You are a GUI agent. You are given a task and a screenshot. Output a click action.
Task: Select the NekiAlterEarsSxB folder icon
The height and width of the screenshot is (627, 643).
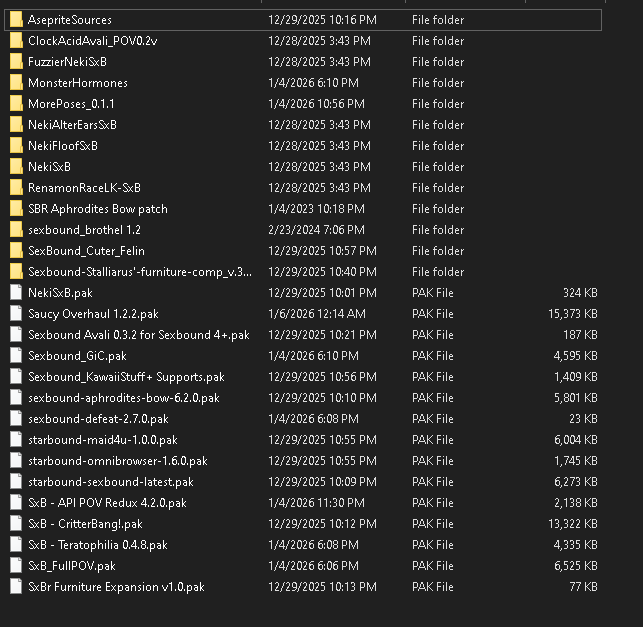[16, 125]
